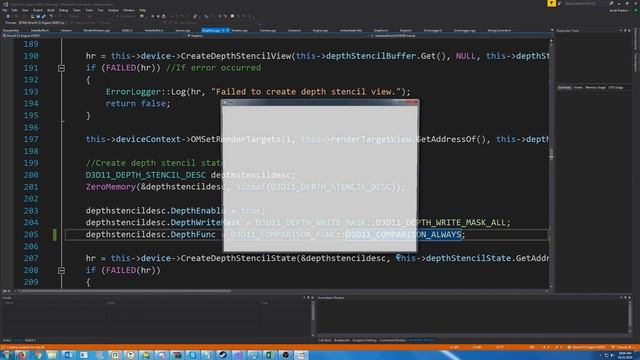
Task: Open Excel from the taskbar
Action: [269, 355]
